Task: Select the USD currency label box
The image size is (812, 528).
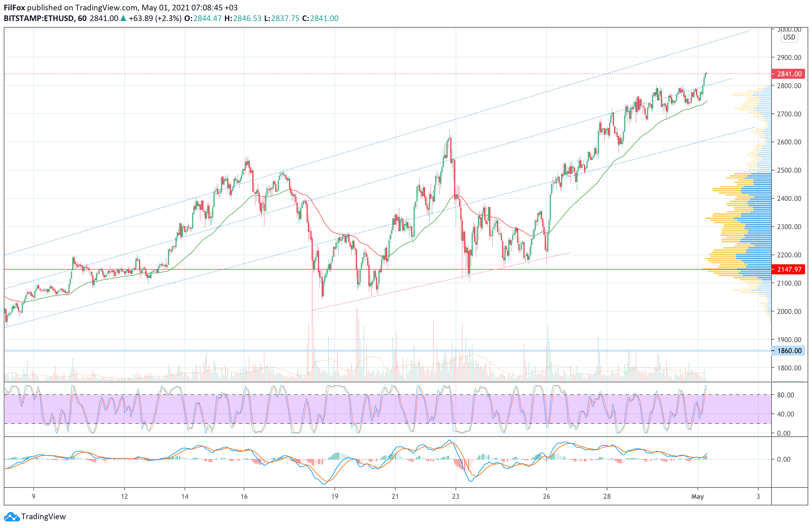Action: point(789,37)
